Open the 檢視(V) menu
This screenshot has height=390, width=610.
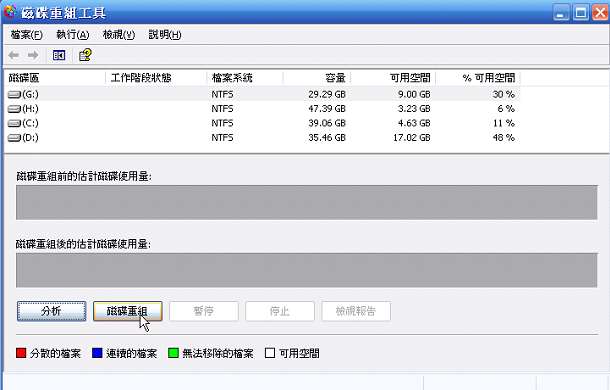[x=119, y=35]
